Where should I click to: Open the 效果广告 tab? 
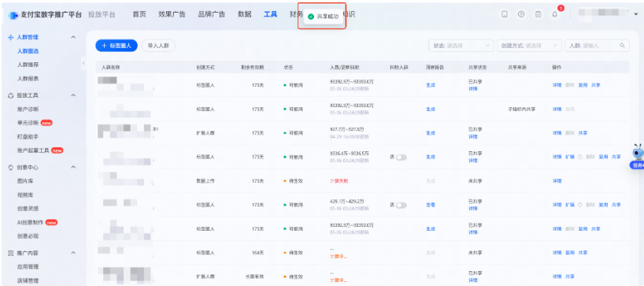click(172, 14)
